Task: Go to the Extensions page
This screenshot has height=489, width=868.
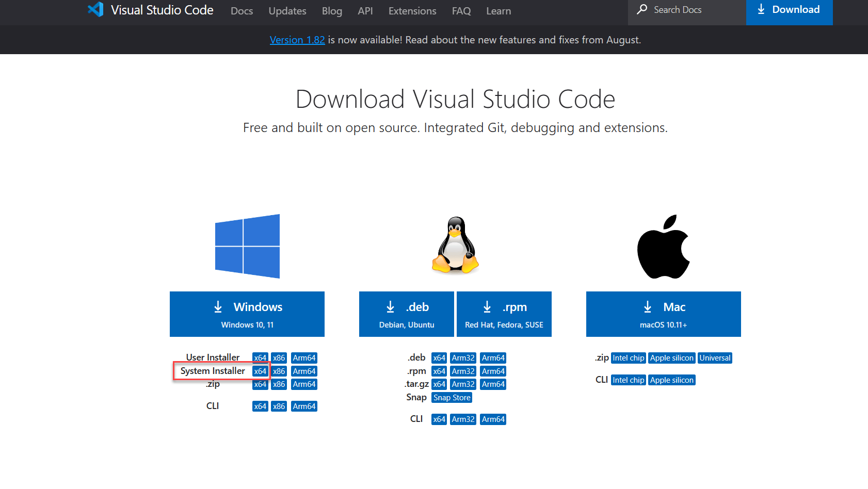Action: (x=412, y=11)
